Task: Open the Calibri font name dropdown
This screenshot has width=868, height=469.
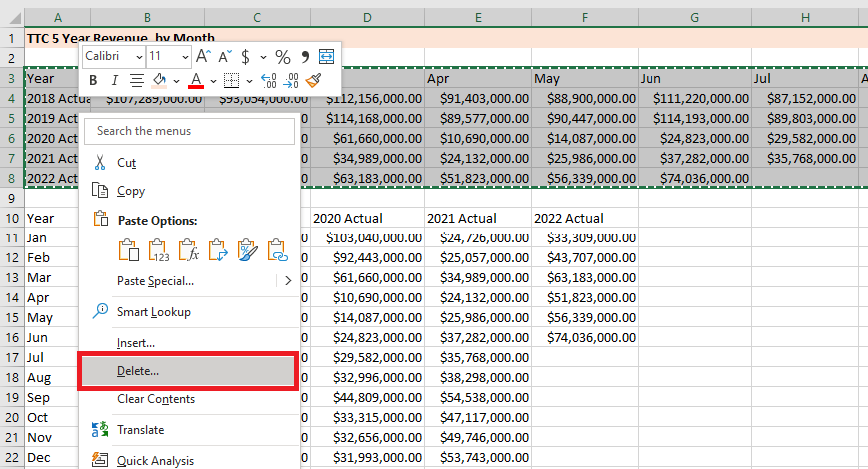Action: click(x=138, y=57)
